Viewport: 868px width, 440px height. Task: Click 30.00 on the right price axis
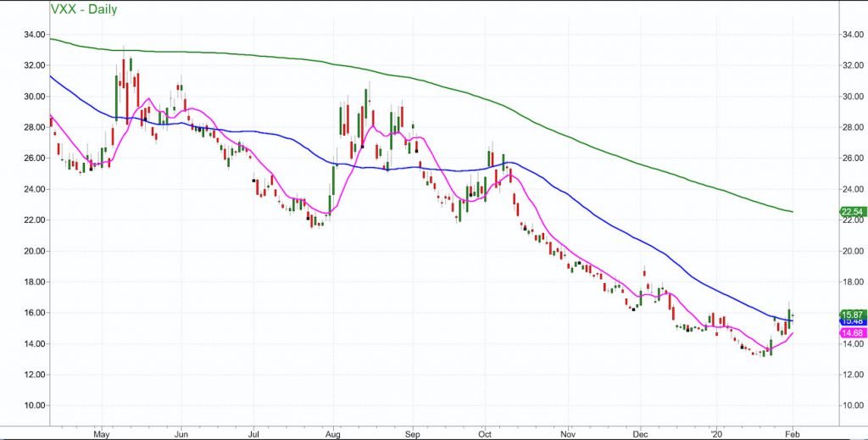[851, 97]
